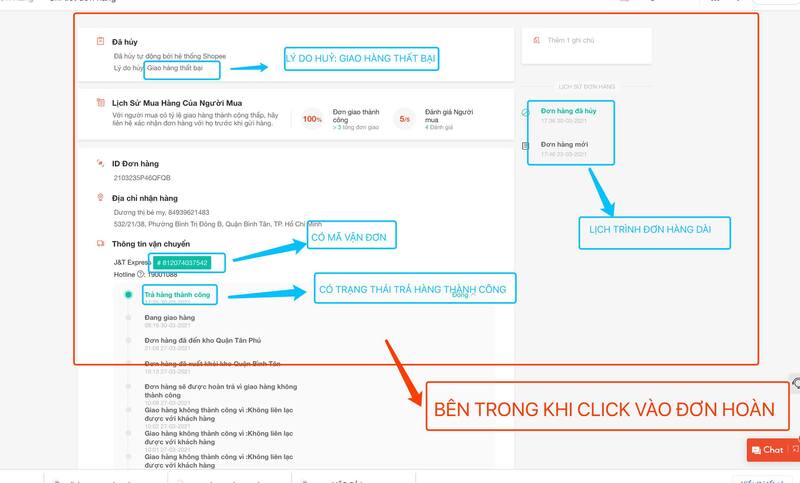The image size is (800, 483).
Task: Click the delivery address location pin icon
Action: click(x=100, y=198)
